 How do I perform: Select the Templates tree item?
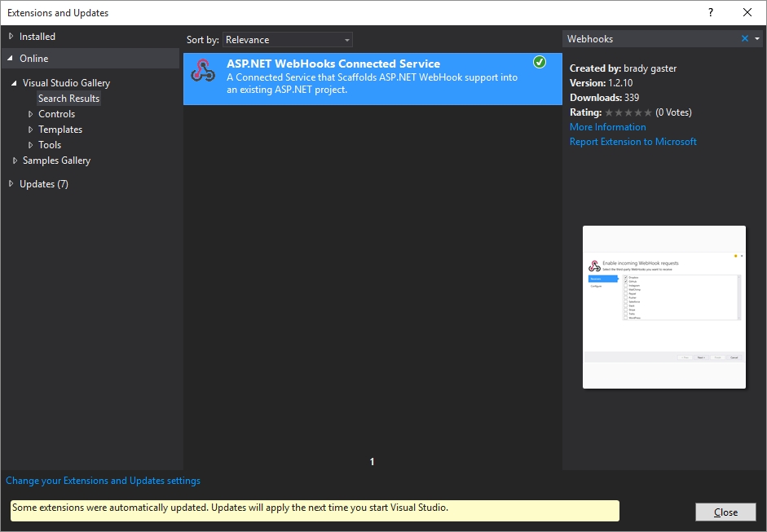(x=60, y=130)
